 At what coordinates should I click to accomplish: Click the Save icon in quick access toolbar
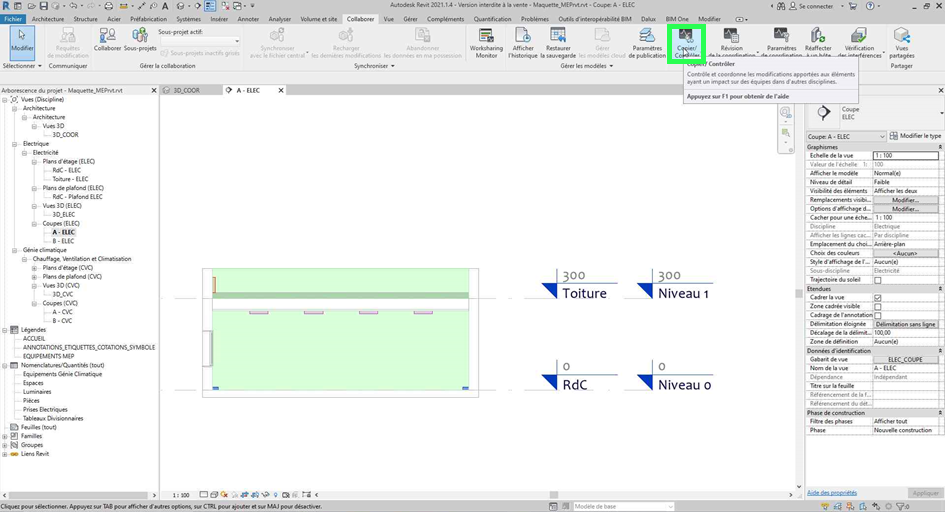(43, 6)
